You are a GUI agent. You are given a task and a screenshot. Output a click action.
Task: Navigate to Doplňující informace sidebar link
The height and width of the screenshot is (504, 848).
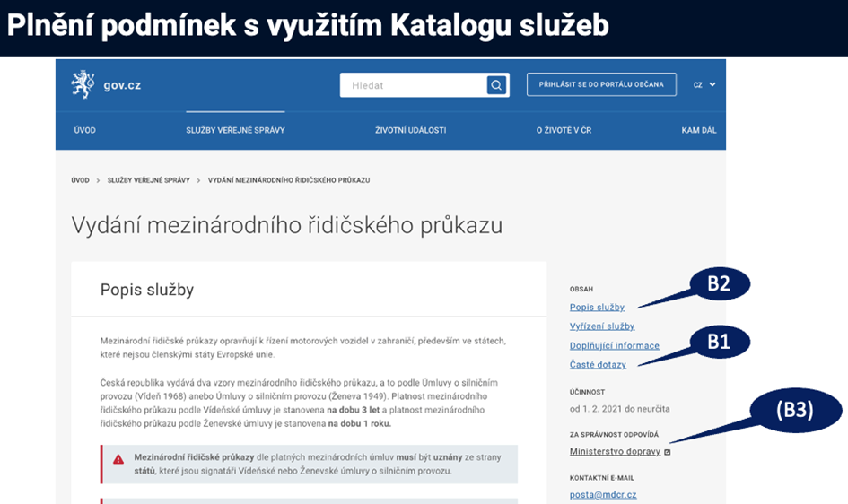614,345
